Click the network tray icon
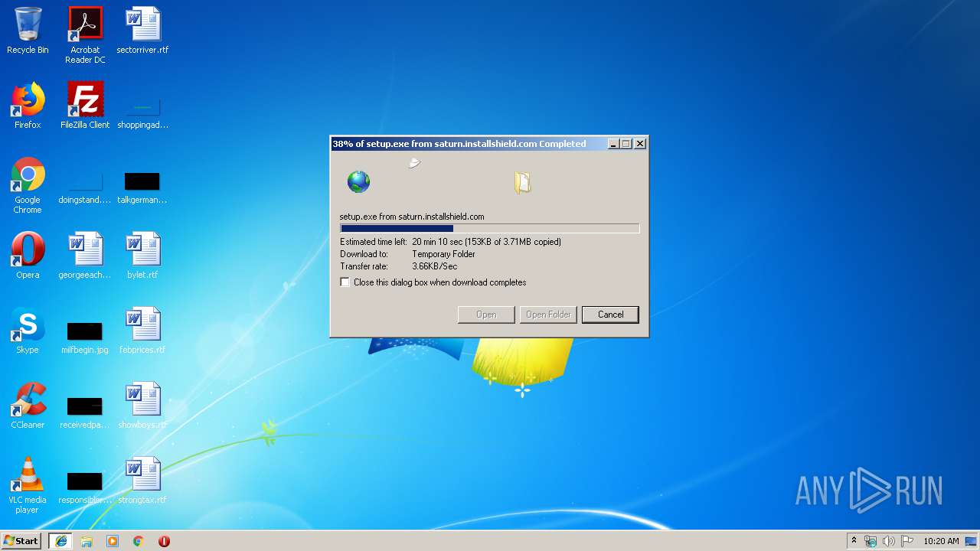Image resolution: width=980 pixels, height=551 pixels. 871,541
